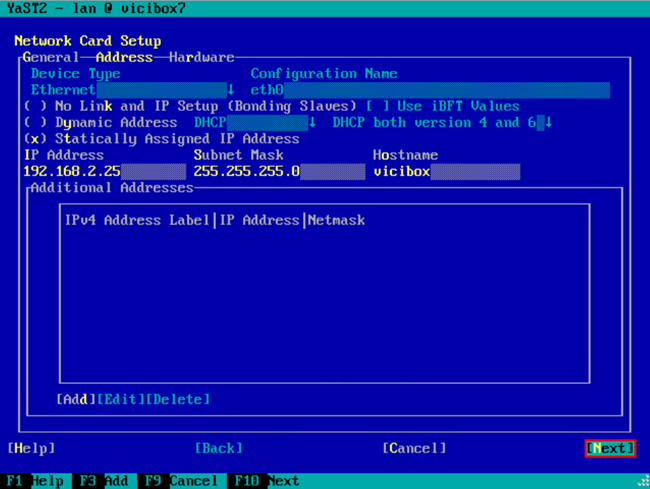Open the Hardware tab

click(201, 57)
